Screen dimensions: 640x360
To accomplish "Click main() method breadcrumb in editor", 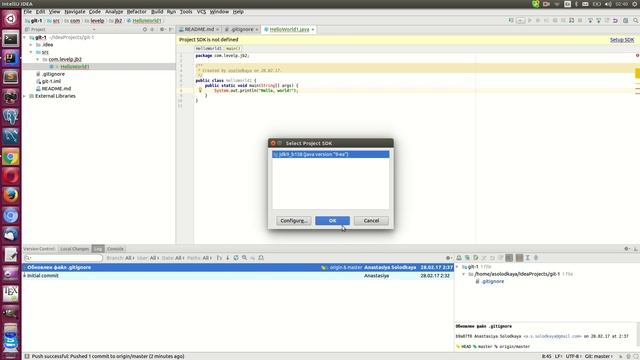I will point(233,48).
